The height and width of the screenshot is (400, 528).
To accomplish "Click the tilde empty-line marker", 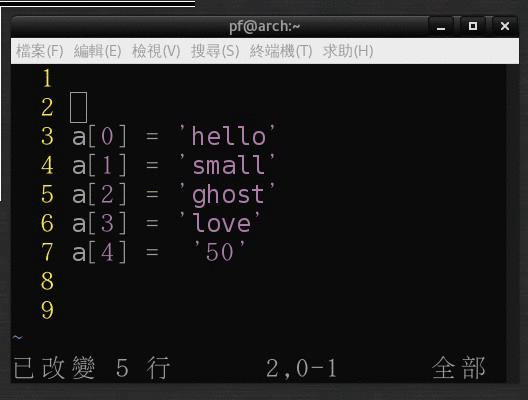I will [x=18, y=337].
